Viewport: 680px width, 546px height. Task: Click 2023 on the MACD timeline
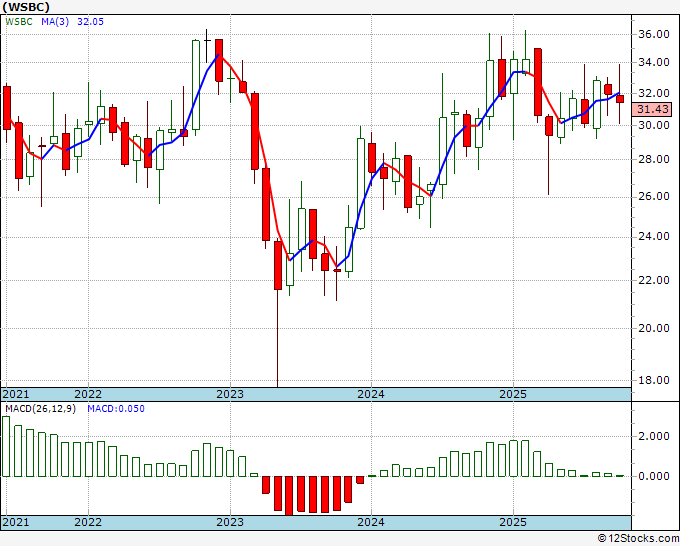click(x=230, y=522)
